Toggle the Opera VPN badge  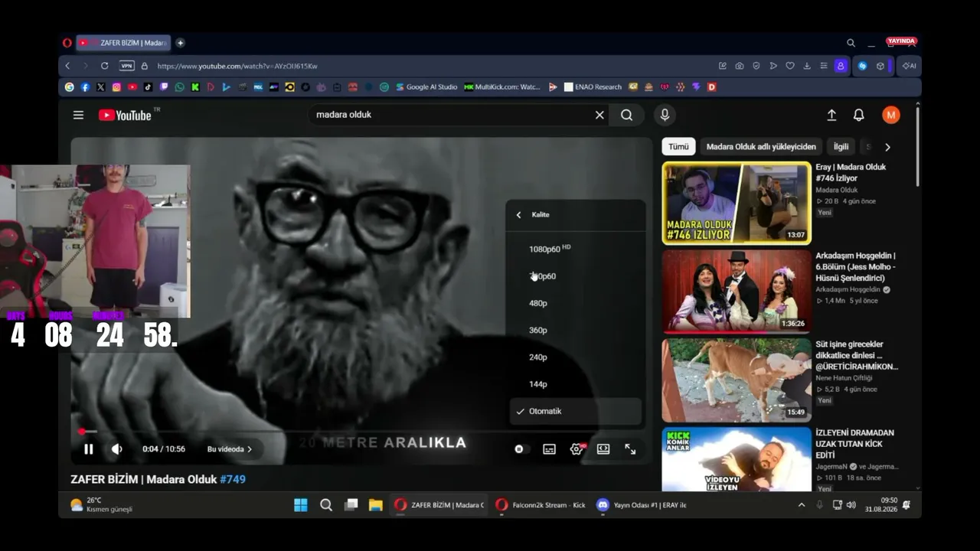pyautogui.click(x=126, y=66)
